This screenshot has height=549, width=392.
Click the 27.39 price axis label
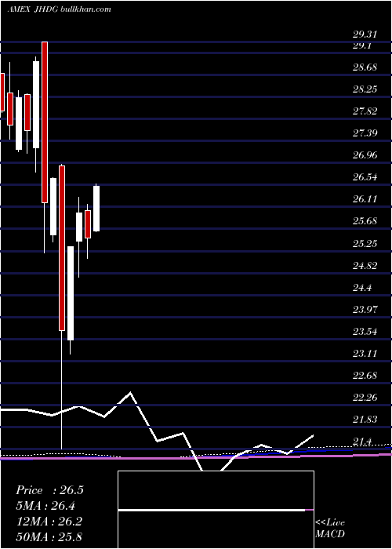tap(365, 133)
